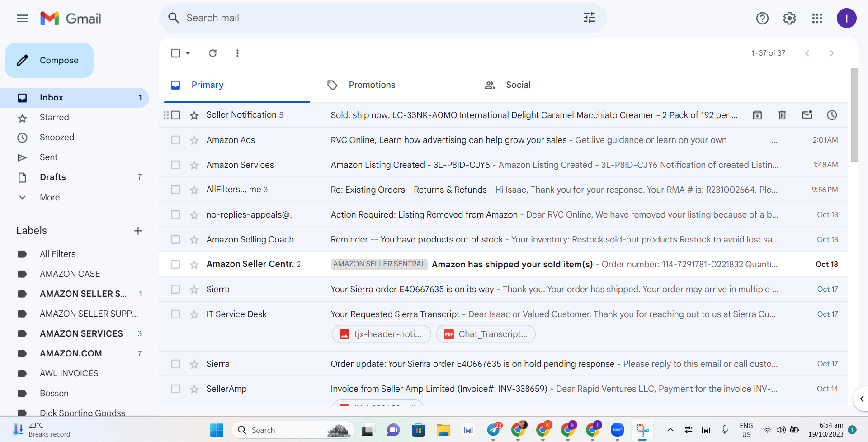The image size is (868, 442).
Task: Star the Amazon Selling Coach email
Action: [194, 240]
